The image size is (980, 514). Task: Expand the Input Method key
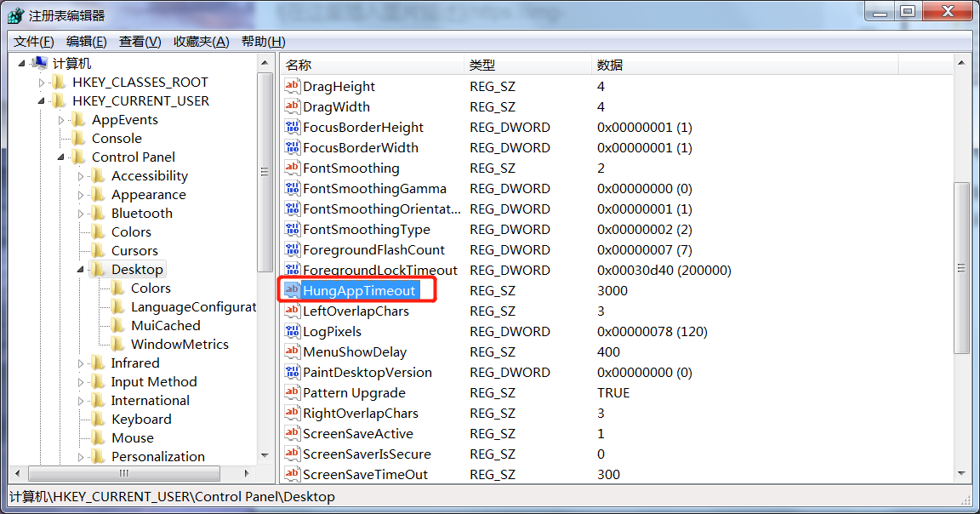(81, 382)
